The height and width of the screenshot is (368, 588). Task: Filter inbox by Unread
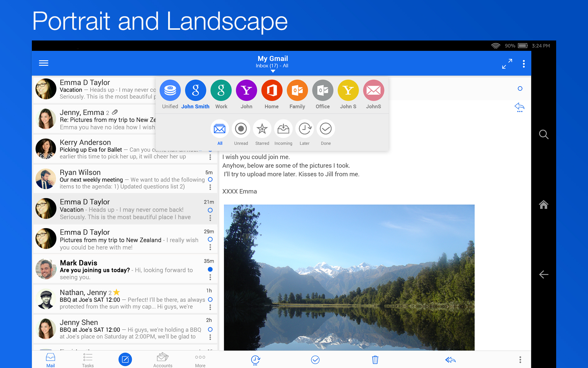241,129
